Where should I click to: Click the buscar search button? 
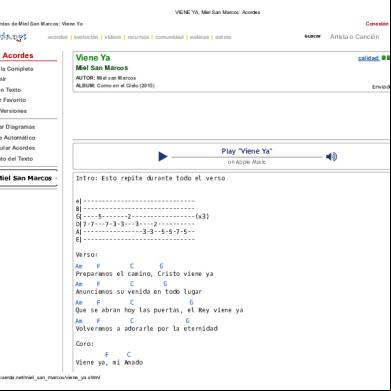tap(313, 36)
